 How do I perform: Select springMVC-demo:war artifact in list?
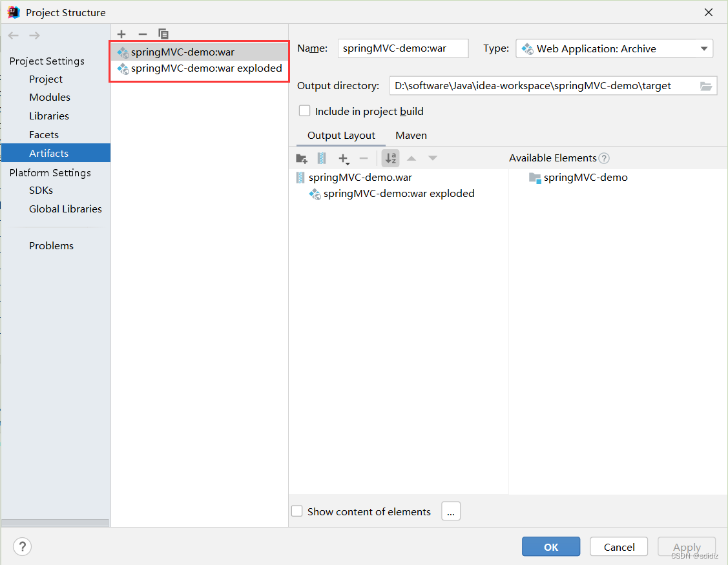tap(199, 52)
